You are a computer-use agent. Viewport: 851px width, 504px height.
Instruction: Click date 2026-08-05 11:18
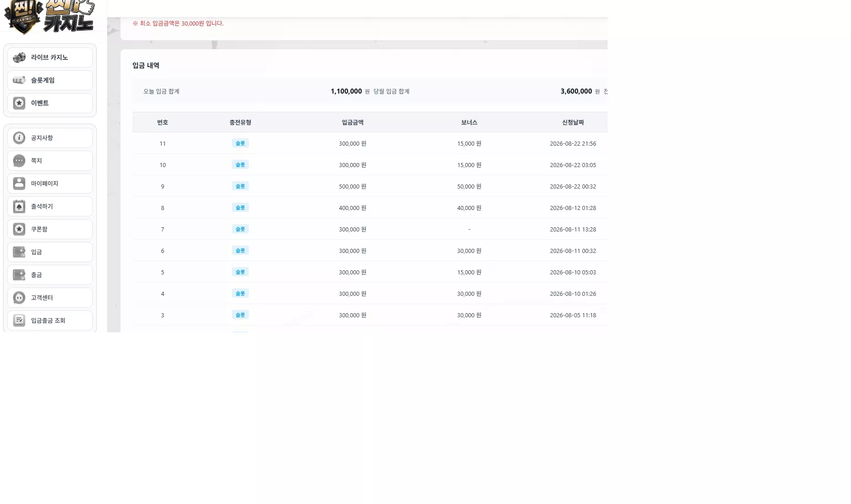[x=573, y=315]
